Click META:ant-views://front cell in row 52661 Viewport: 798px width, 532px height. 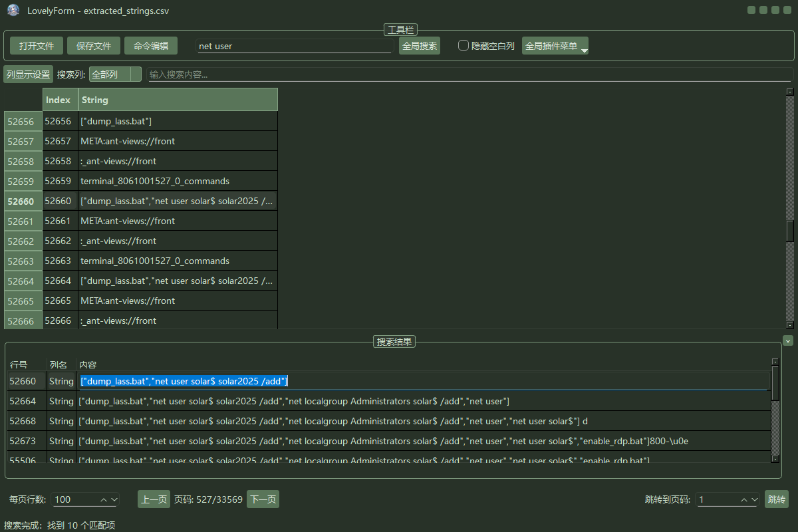click(178, 221)
